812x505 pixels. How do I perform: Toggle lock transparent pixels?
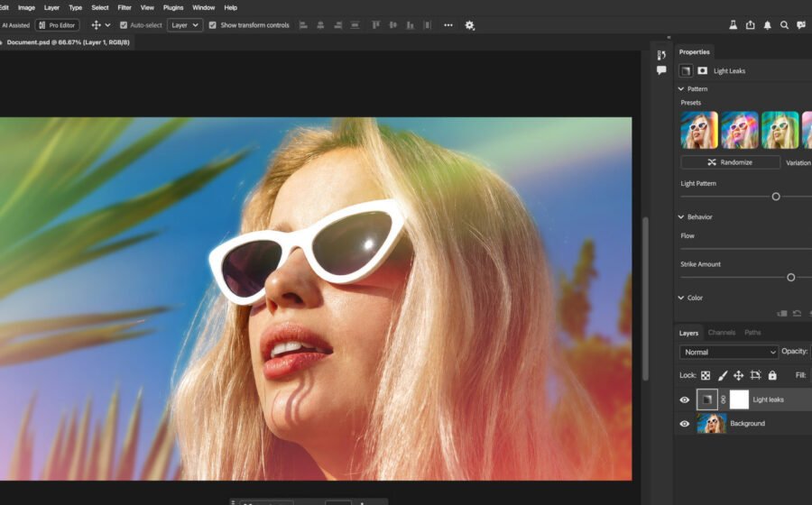(x=706, y=375)
